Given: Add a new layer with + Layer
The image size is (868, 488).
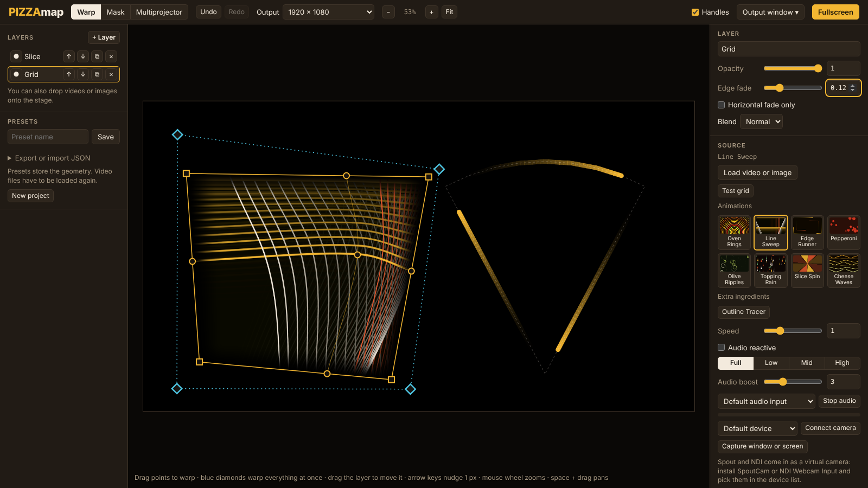Looking at the screenshot, I should coord(104,37).
